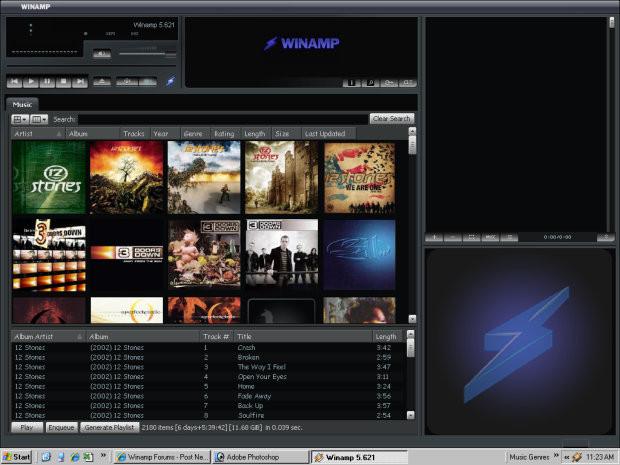Pause the current playback
Screen dimensions: 620x465
(47, 82)
